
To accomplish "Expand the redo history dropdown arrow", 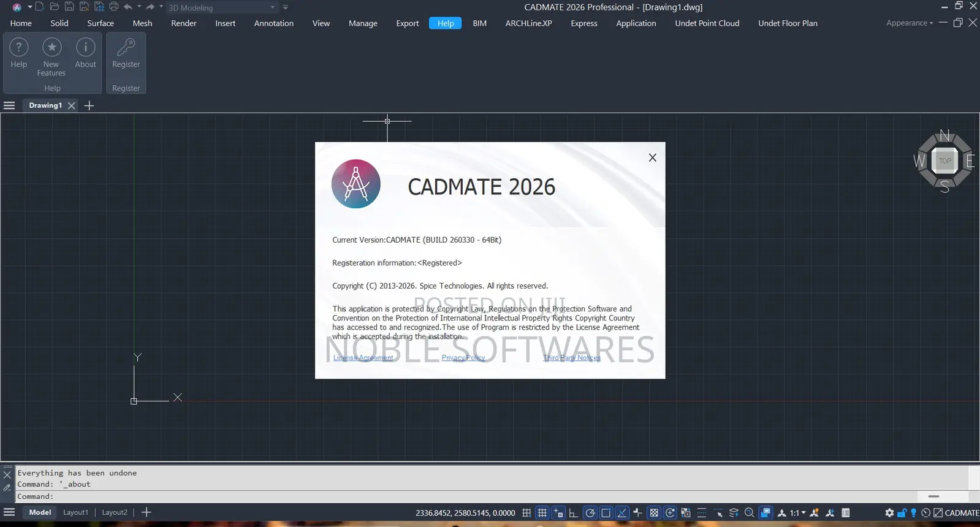I will (x=161, y=7).
